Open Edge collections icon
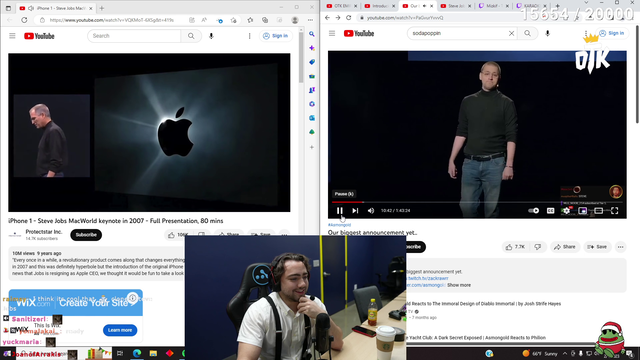This screenshot has width=640, height=360. (265, 20)
